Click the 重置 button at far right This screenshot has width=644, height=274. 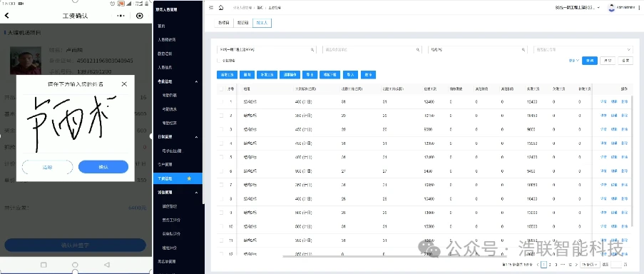(626, 61)
